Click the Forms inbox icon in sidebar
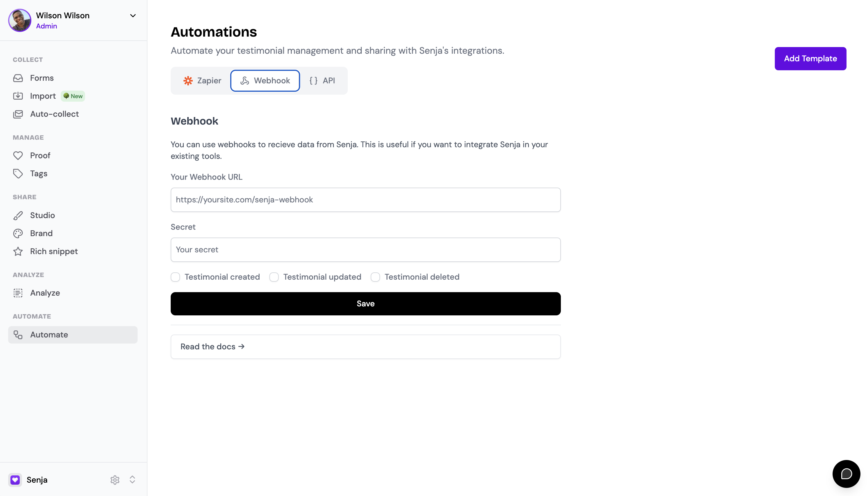The height and width of the screenshot is (496, 868). (x=18, y=78)
